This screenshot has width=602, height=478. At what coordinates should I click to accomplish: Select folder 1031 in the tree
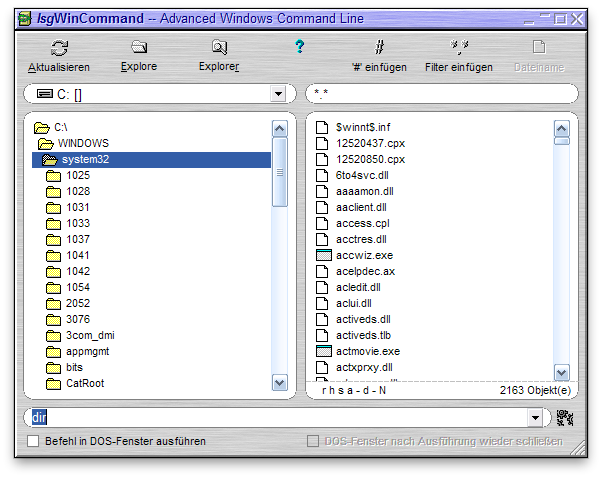pos(78,207)
